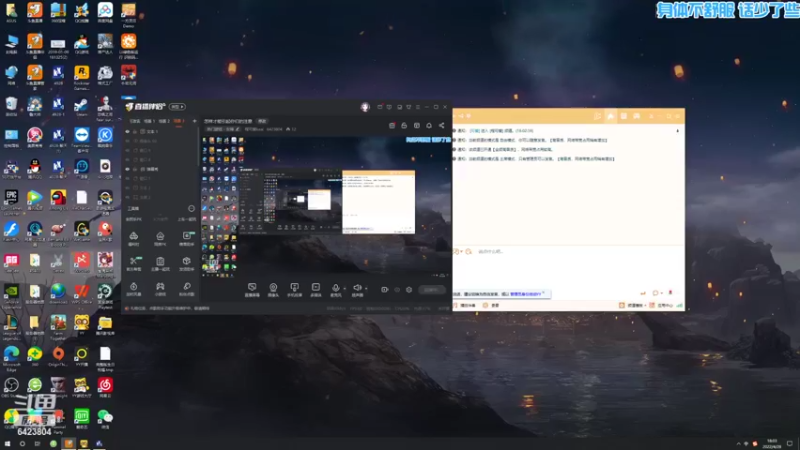The height and width of the screenshot is (450, 800).
Task: Open the WeChat desktop shortcut
Action: tap(105, 418)
